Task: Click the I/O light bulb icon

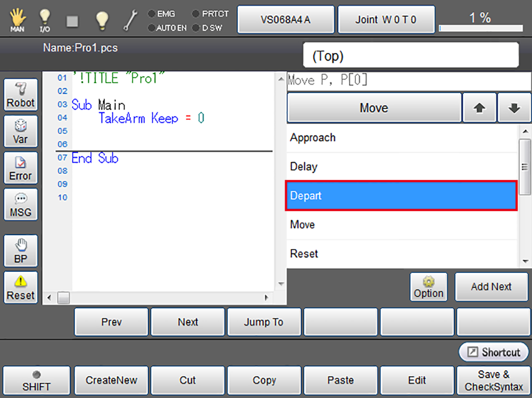Action: click(46, 20)
